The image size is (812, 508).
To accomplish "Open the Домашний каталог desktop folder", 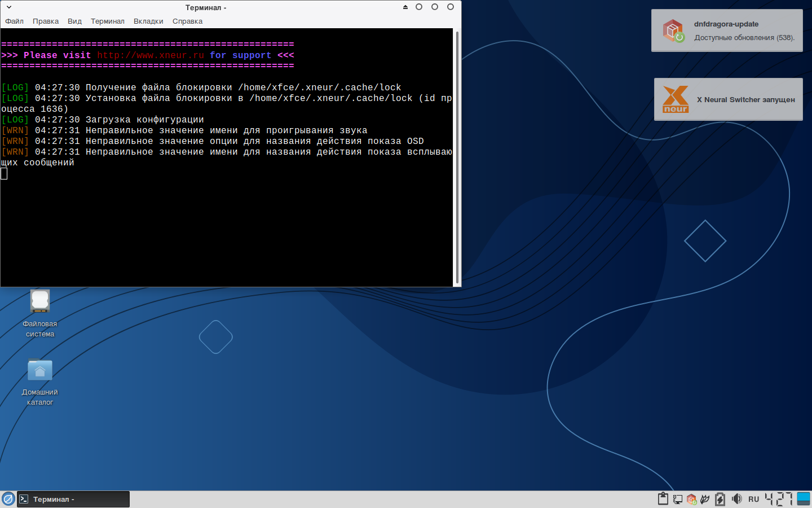I will pos(40,371).
